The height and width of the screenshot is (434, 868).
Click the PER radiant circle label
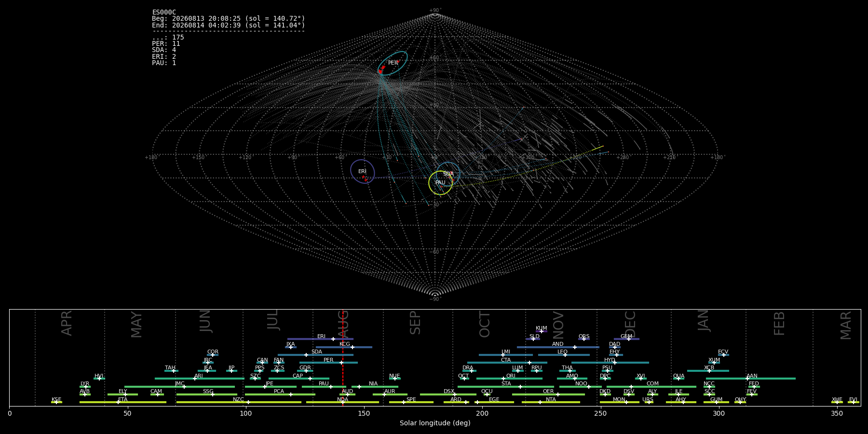tap(393, 63)
